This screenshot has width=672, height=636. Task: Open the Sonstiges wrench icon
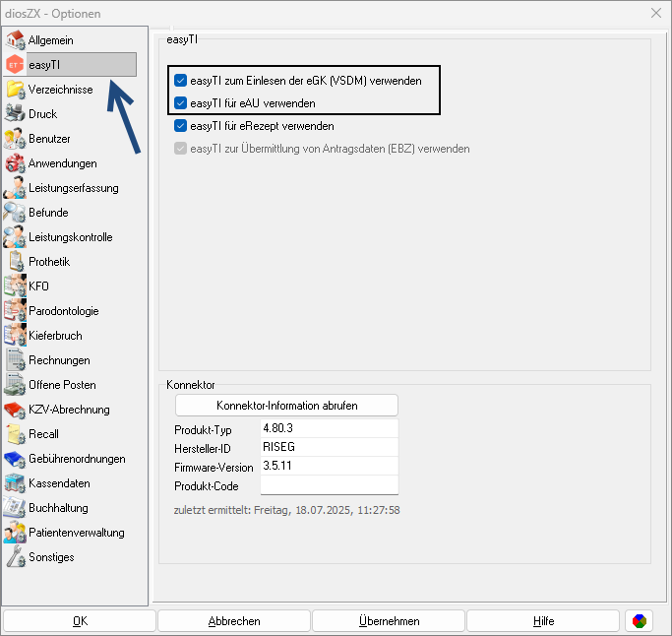click(x=15, y=557)
